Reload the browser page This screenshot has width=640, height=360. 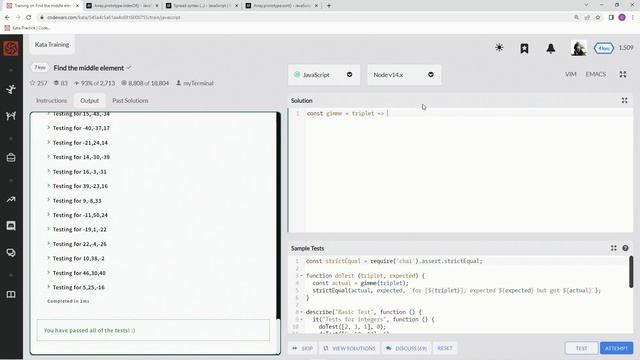coord(29,18)
